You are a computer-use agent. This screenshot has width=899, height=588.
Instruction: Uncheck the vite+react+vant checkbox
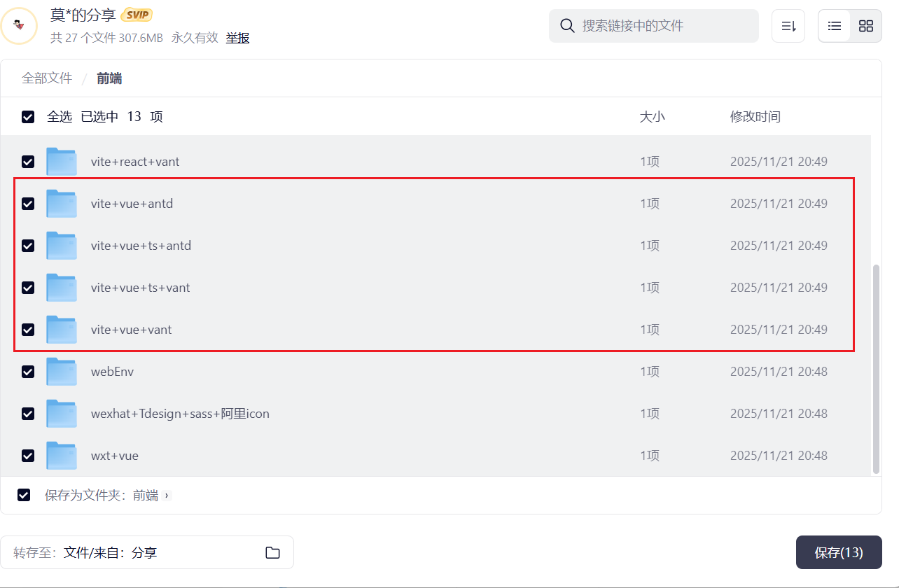[28, 162]
